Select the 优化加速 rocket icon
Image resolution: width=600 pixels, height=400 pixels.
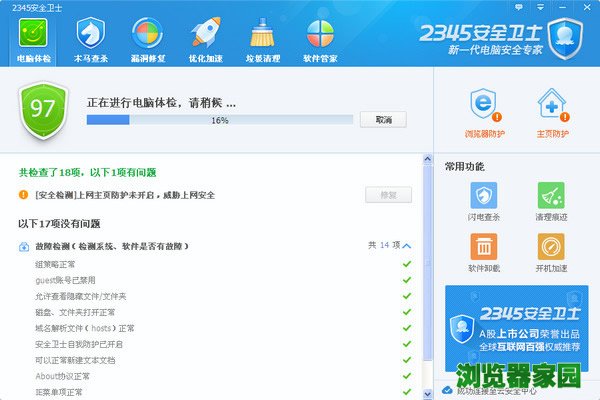[x=207, y=38]
